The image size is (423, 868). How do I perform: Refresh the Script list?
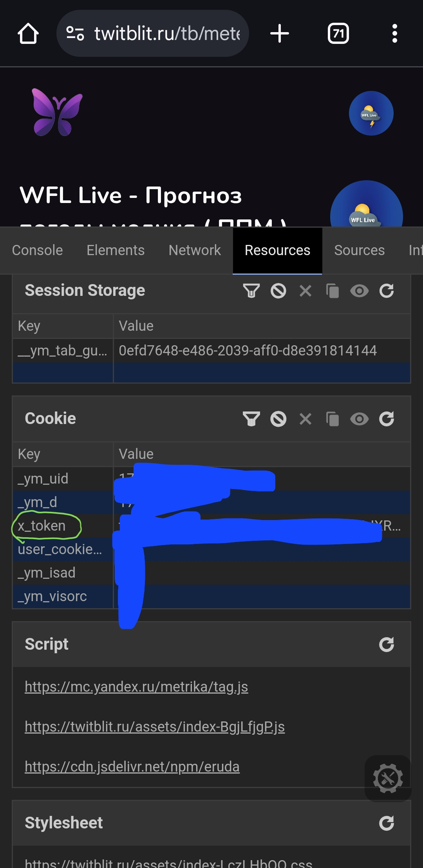click(387, 645)
